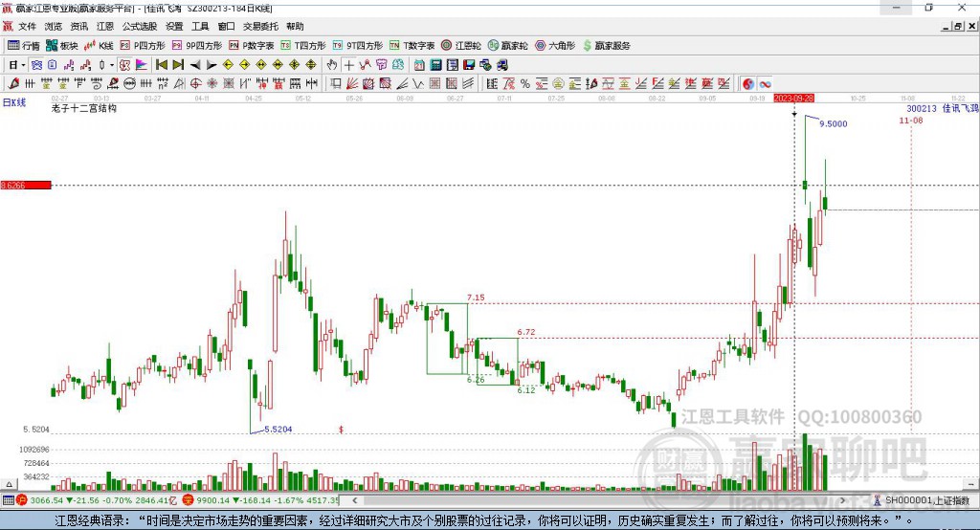Click the 9.5000 high price label
The width and height of the screenshot is (980, 530).
click(x=834, y=123)
